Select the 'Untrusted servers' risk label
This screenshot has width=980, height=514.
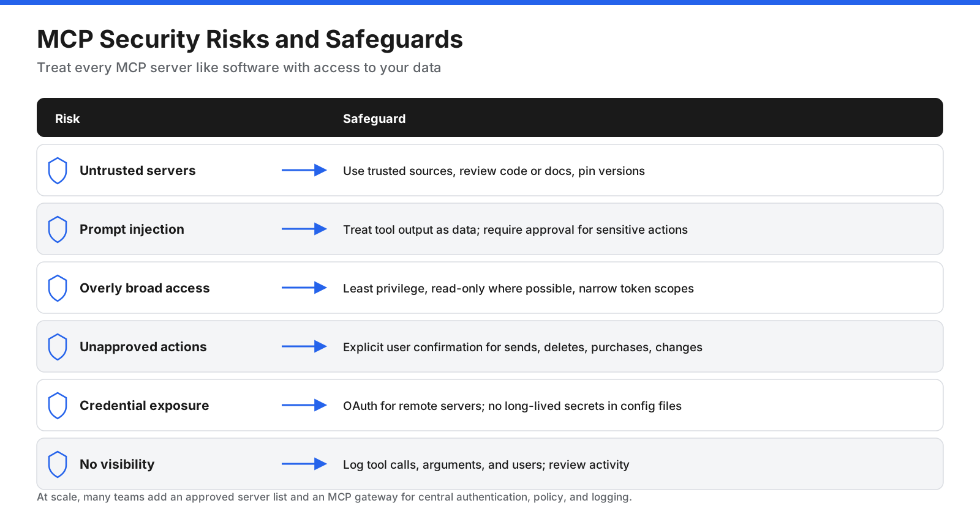[138, 171]
